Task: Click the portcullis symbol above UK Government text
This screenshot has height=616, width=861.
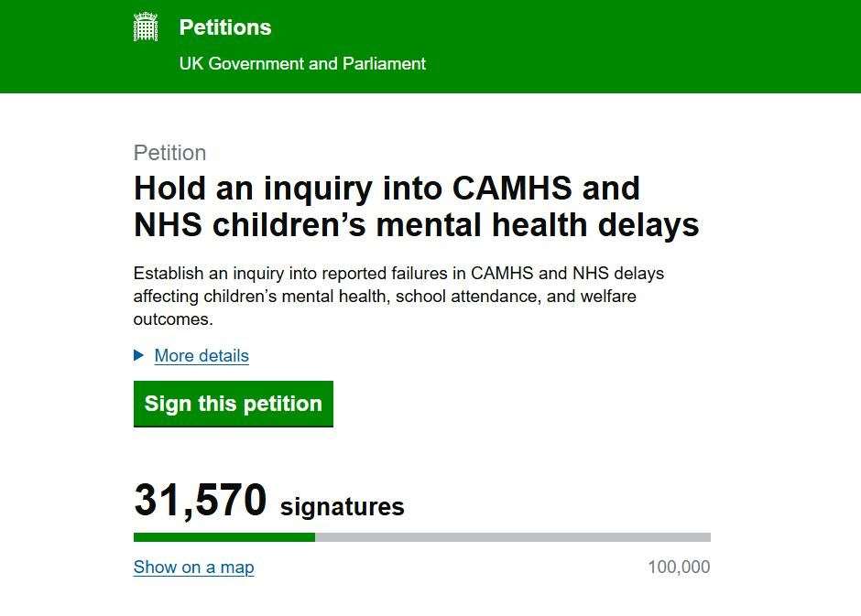Action: (147, 27)
